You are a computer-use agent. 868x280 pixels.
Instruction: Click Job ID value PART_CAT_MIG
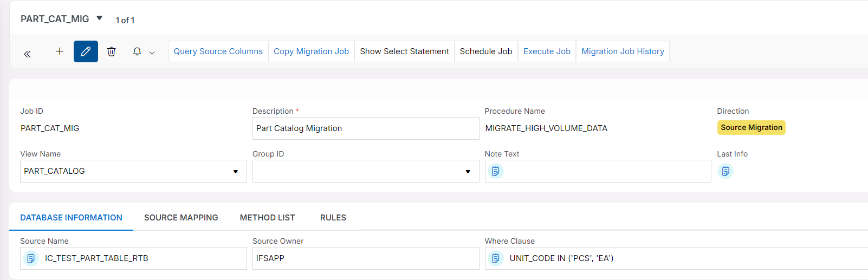[x=50, y=128]
